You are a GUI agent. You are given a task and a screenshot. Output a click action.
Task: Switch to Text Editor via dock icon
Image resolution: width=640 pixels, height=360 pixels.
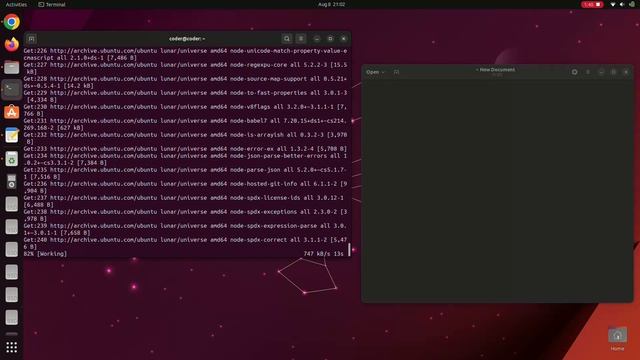pyautogui.click(x=11, y=135)
